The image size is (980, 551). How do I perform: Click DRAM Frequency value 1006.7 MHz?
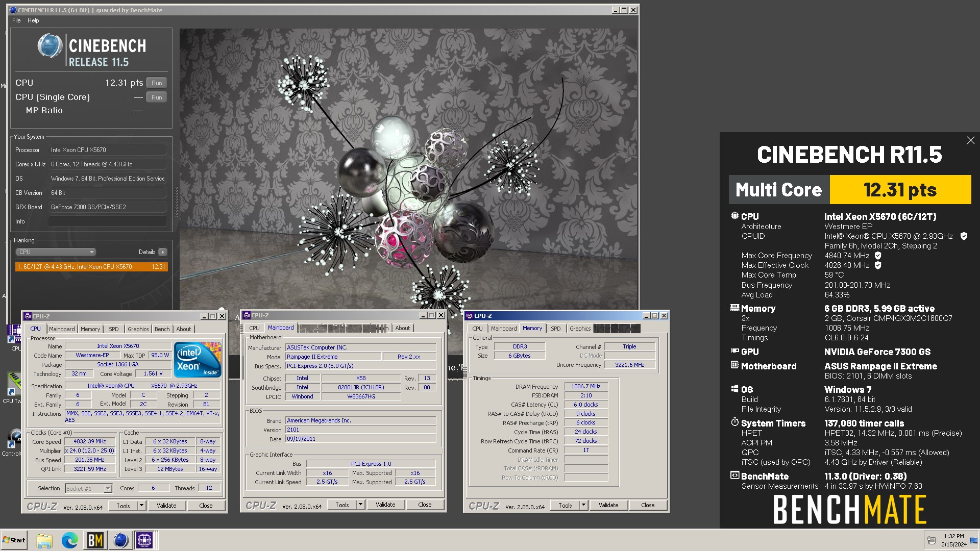[586, 386]
